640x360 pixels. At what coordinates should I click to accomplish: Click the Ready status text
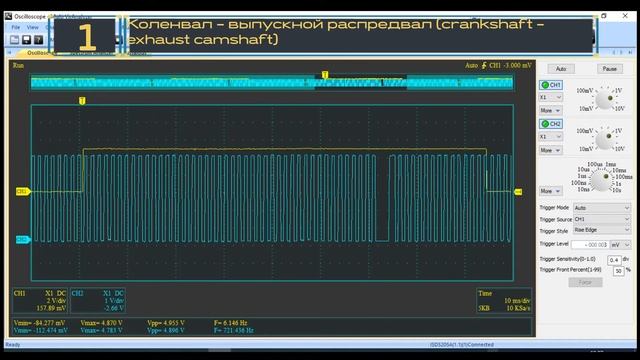[13, 345]
